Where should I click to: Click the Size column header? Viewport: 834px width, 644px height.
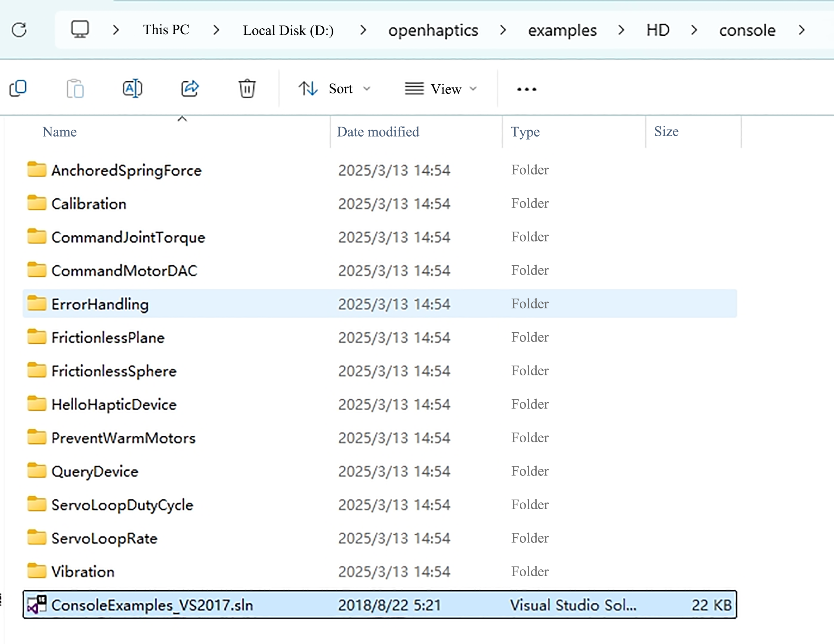point(666,131)
